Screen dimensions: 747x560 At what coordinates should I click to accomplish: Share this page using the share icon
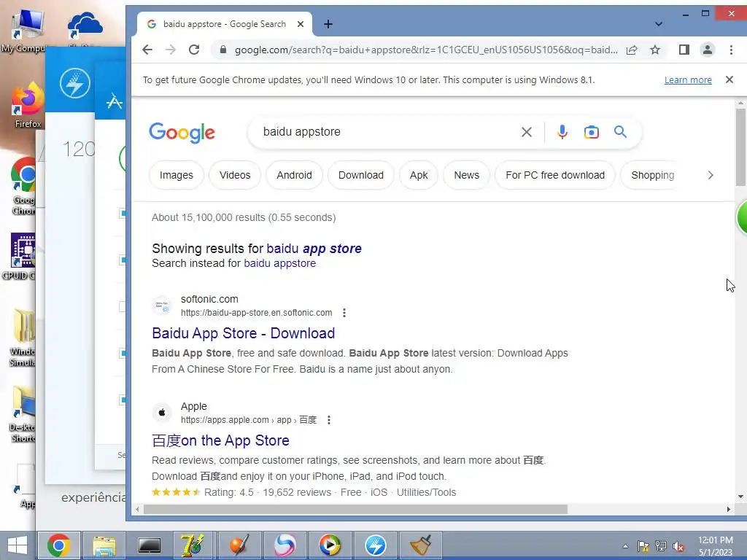pyautogui.click(x=632, y=50)
